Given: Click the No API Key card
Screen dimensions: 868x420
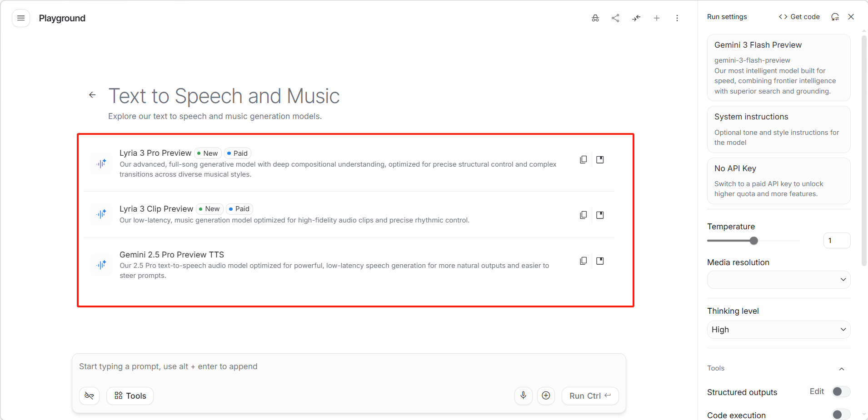Looking at the screenshot, I should point(778,181).
